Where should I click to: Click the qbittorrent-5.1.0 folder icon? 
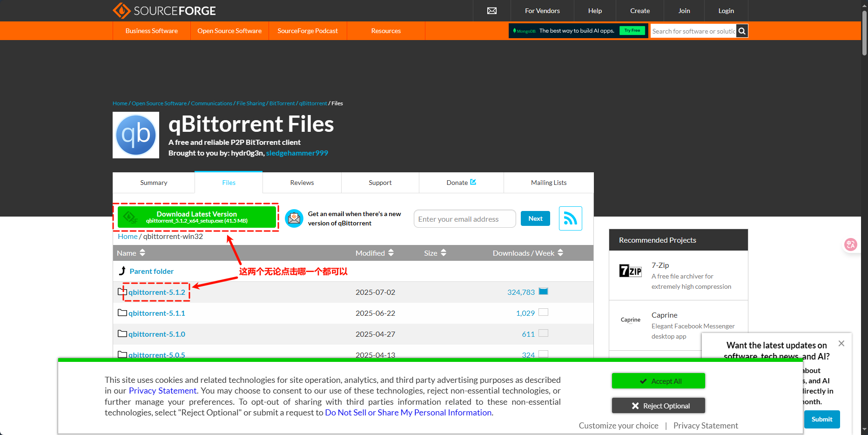pyautogui.click(x=122, y=334)
